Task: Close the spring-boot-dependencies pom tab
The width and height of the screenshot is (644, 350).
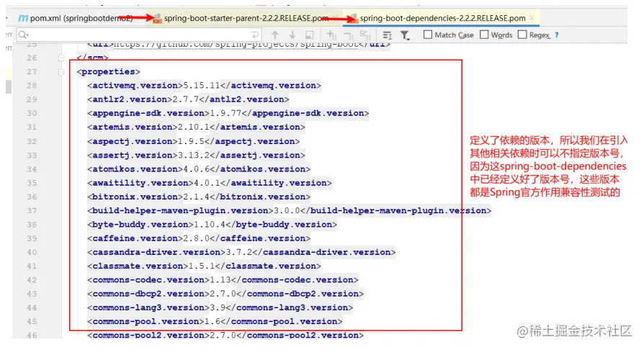Action: (532, 18)
